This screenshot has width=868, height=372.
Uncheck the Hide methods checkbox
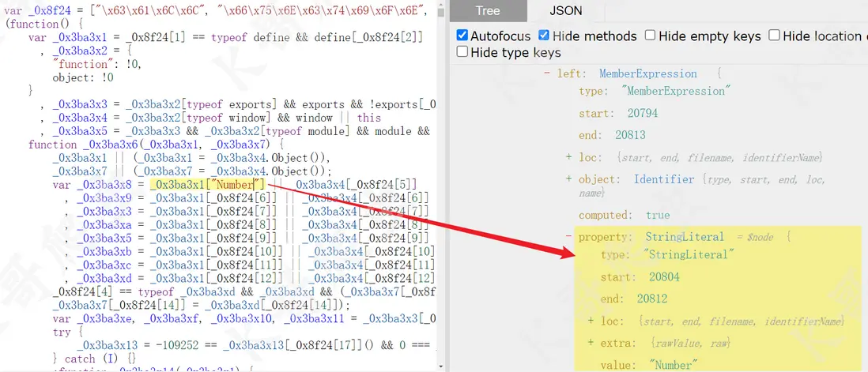[x=544, y=36]
